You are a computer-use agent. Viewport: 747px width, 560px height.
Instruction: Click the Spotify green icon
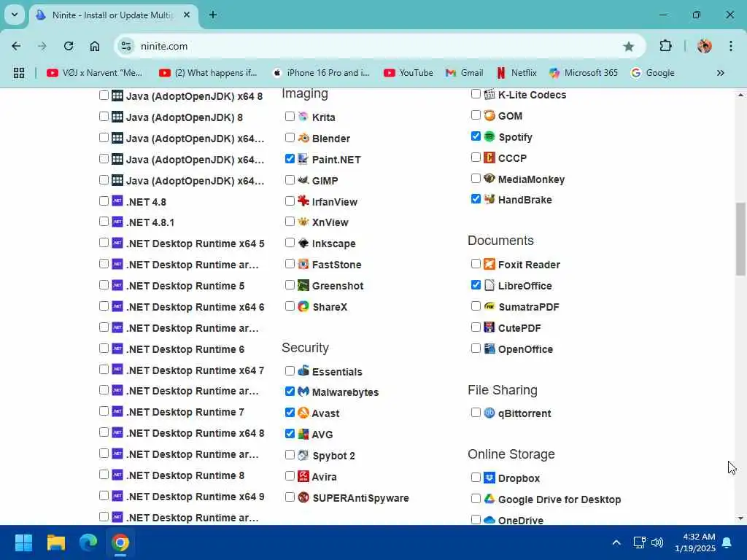(x=489, y=136)
